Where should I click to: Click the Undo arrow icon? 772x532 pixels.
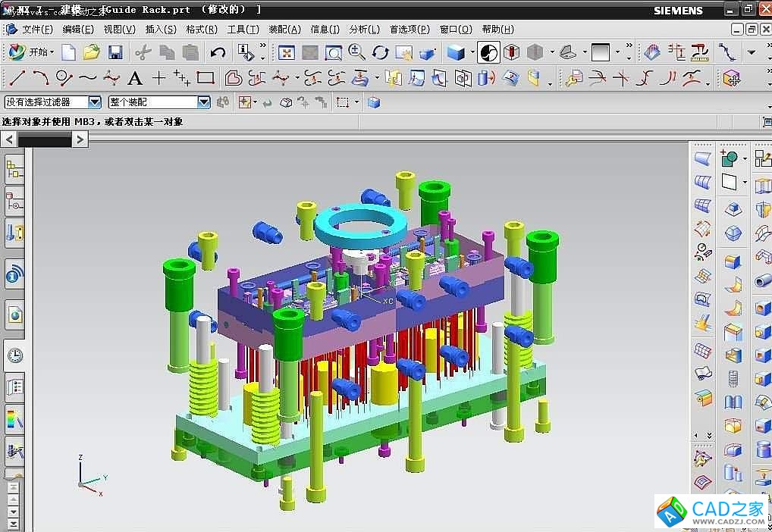tap(218, 52)
